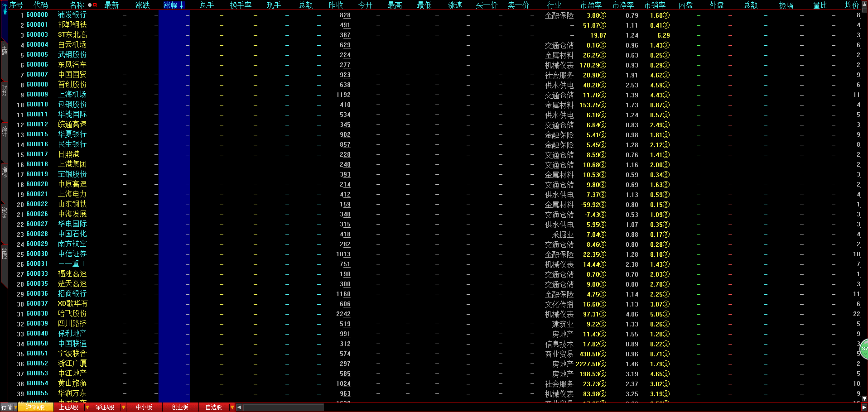Viewport: 868px width, 412px height.
Task: Click the 信息技术 industry cell
Action: tap(559, 344)
